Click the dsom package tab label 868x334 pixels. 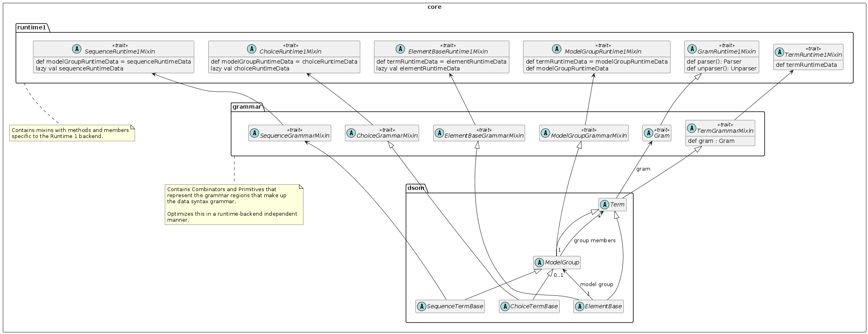coord(415,188)
